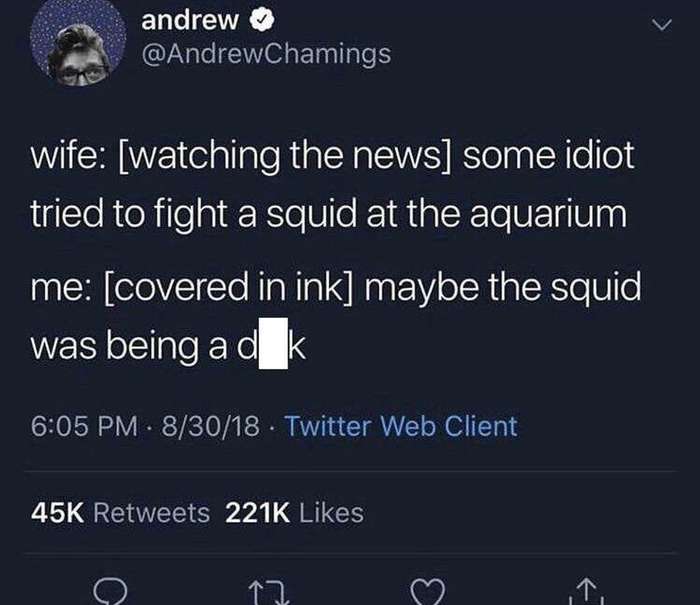Image resolution: width=700 pixels, height=605 pixels.
Task: Click the wife line of tweet text
Action: 332,156
